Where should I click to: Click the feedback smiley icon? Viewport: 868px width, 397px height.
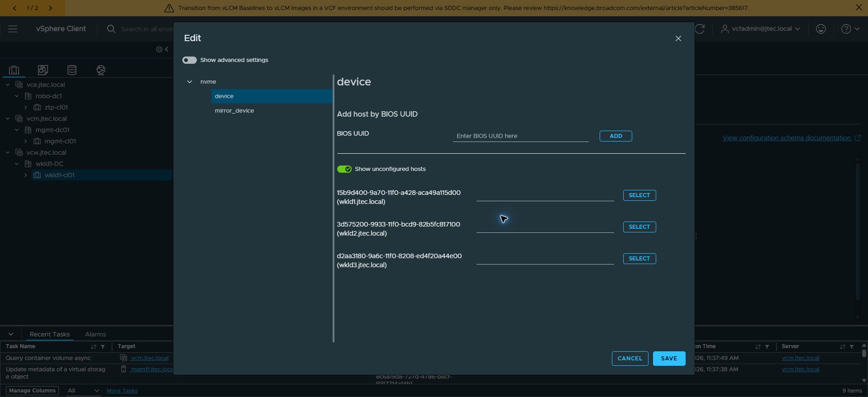(x=820, y=29)
